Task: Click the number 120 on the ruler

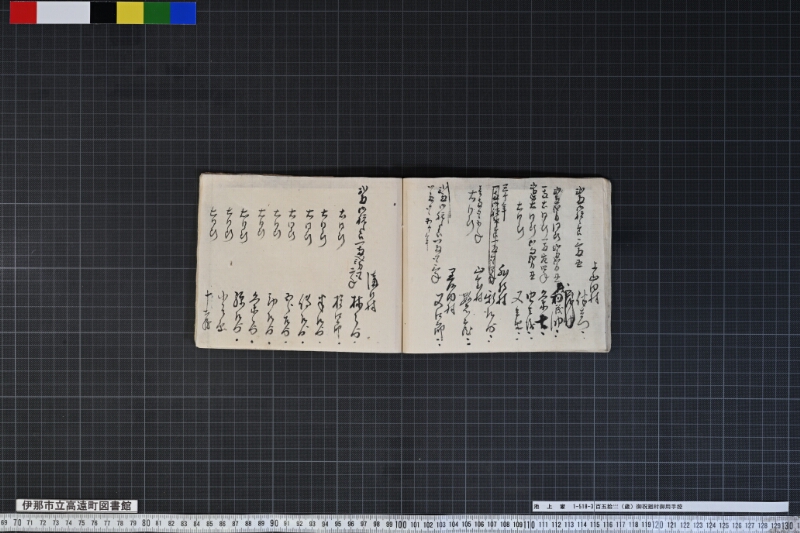Action: [x=658, y=525]
